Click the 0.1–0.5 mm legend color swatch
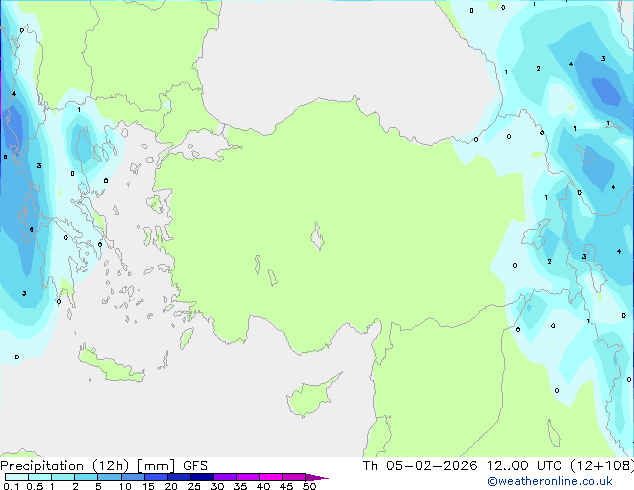Screen dimensions: 634x490 click(x=17, y=477)
